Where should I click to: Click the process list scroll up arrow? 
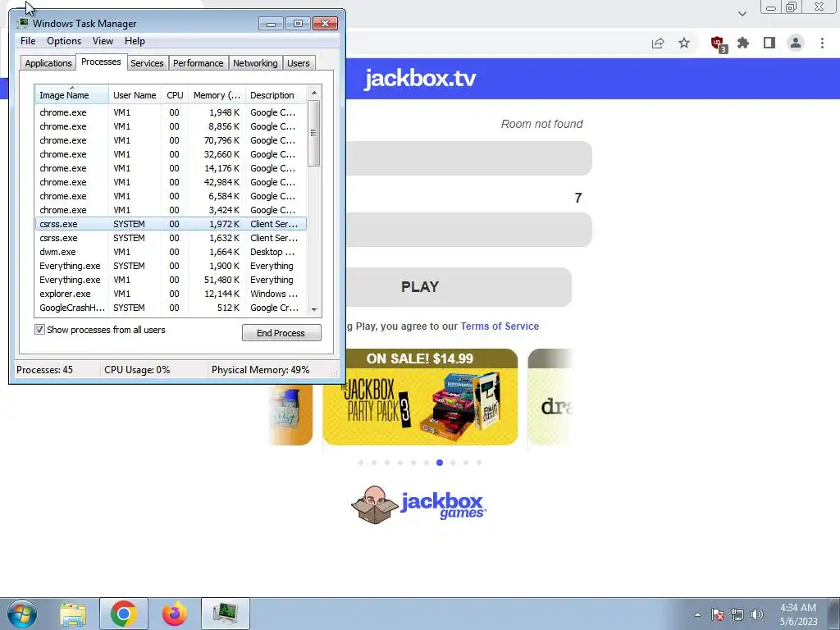(314, 93)
